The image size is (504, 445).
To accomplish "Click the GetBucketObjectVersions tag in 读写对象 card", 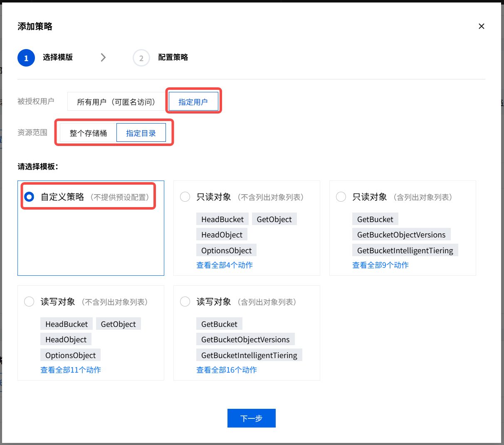I will coord(245,339).
